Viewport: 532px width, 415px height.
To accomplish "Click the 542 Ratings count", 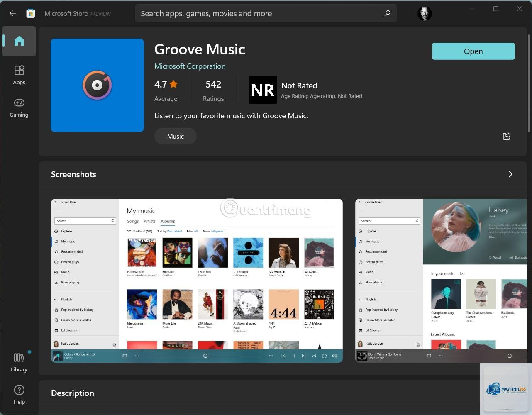I will coord(213,90).
